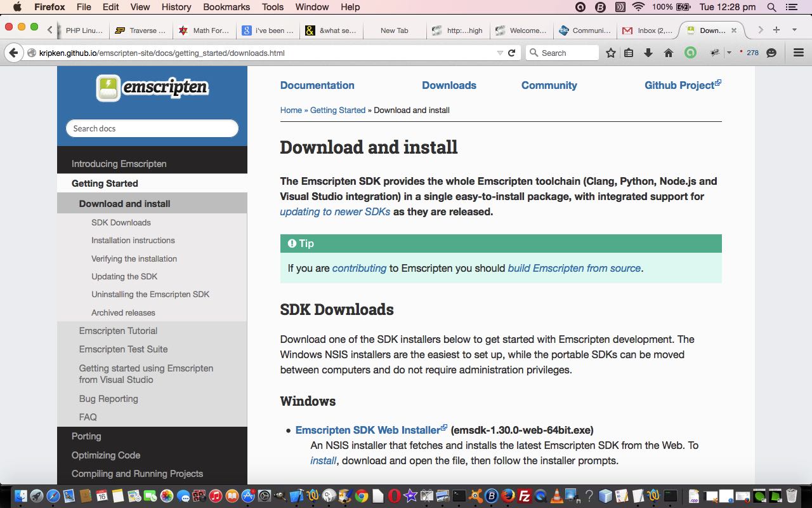
Task: Open the Firefox hamburger menu
Action: [799, 53]
